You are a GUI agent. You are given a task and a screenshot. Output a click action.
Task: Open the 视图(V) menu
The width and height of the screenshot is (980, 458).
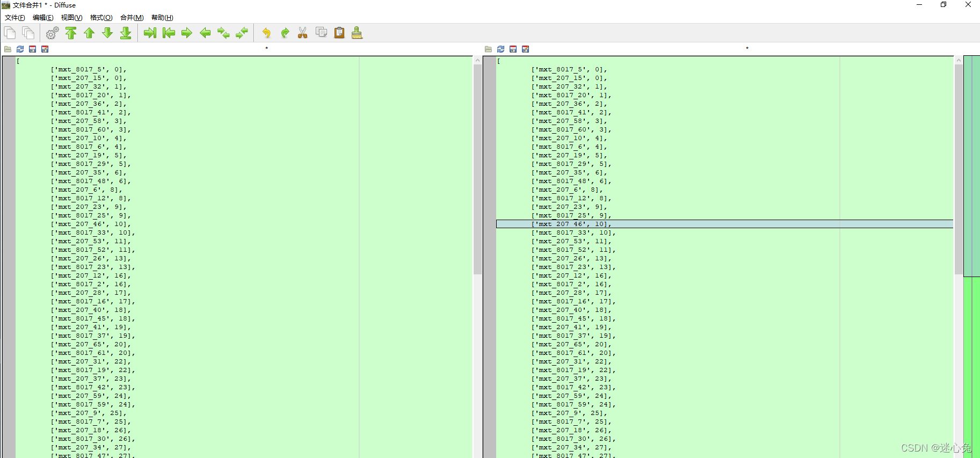pyautogui.click(x=71, y=18)
